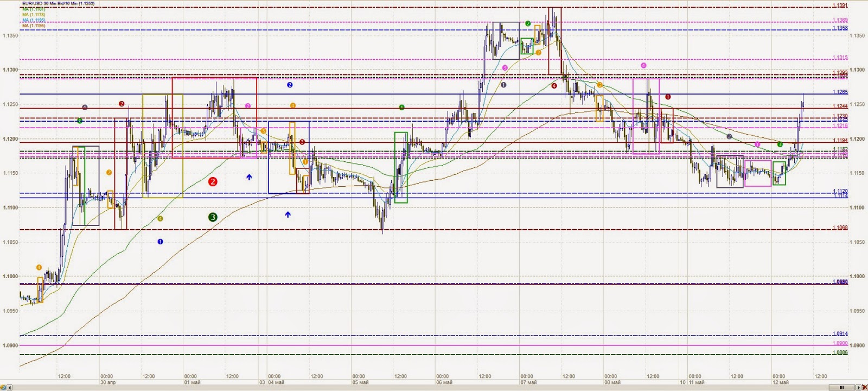Click the 1.0900 price level label

tap(840, 343)
